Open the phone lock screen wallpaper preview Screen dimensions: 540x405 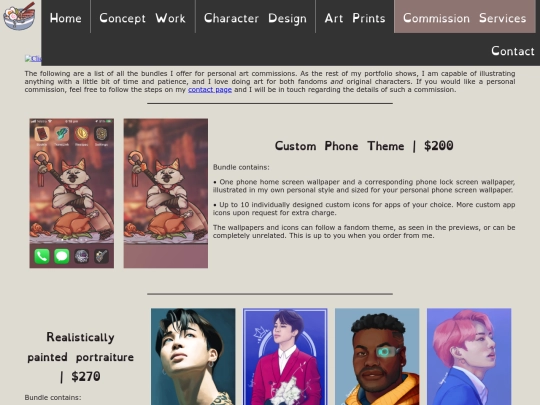(x=166, y=193)
